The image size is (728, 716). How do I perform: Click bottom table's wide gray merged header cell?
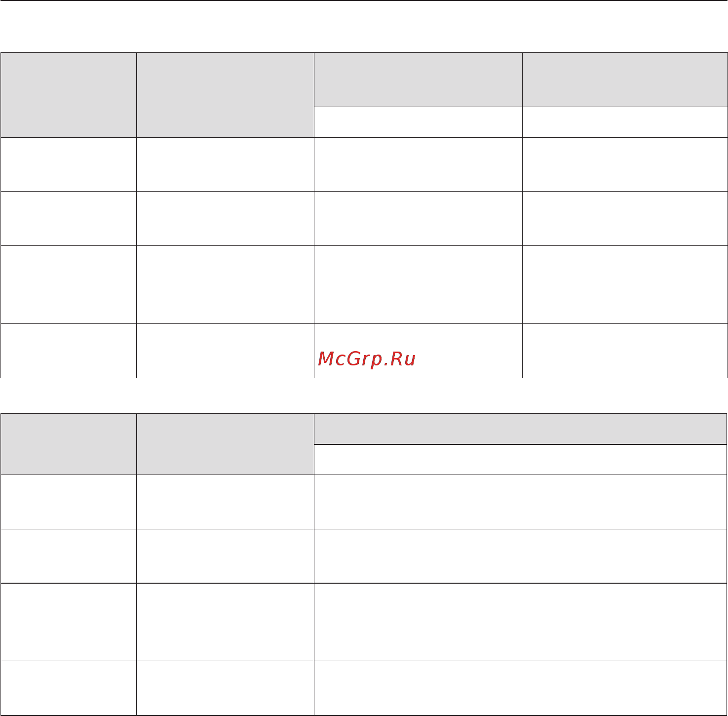tap(521, 429)
